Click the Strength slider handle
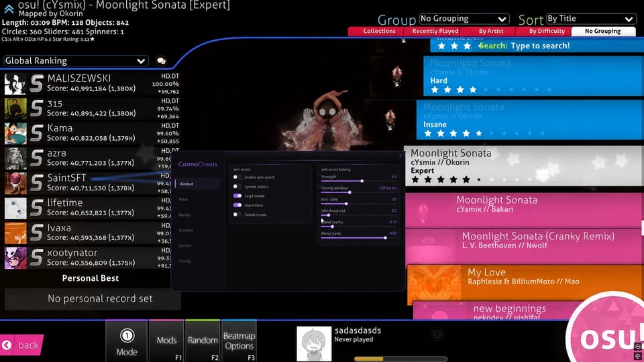Viewport: 644px width, 362px height. (362, 181)
